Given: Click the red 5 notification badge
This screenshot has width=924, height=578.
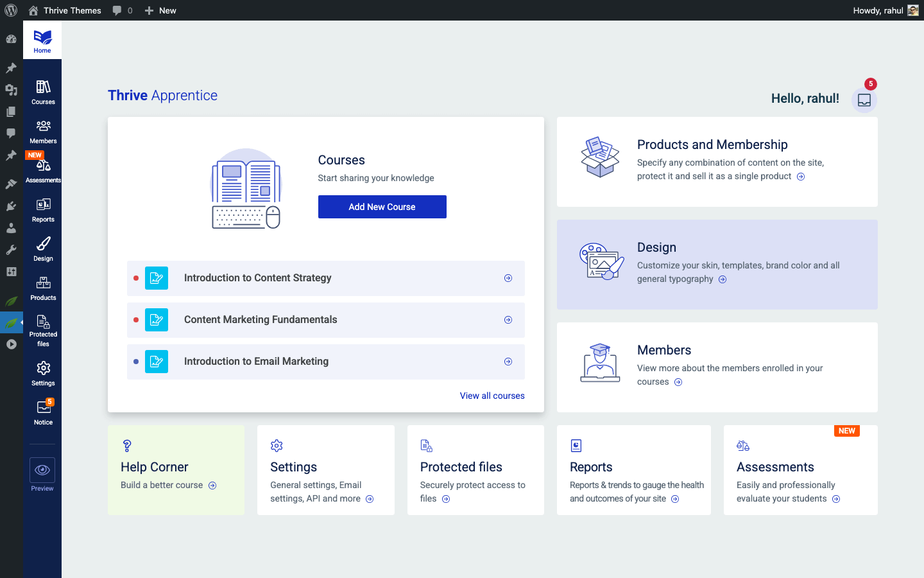Looking at the screenshot, I should [871, 84].
